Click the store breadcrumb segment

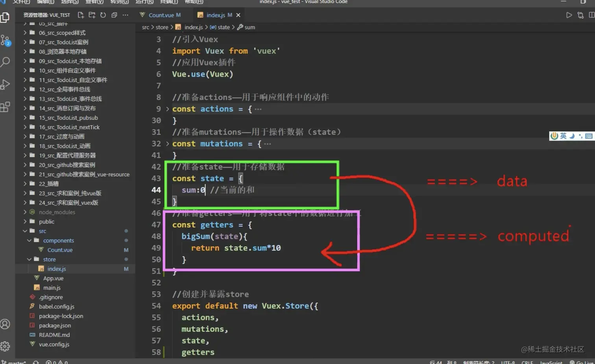(x=162, y=27)
